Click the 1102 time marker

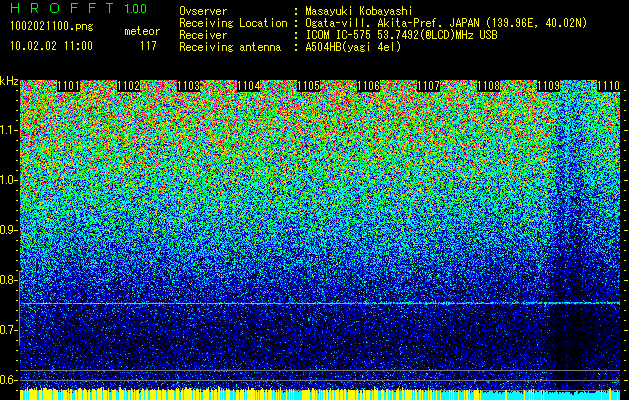[128, 86]
